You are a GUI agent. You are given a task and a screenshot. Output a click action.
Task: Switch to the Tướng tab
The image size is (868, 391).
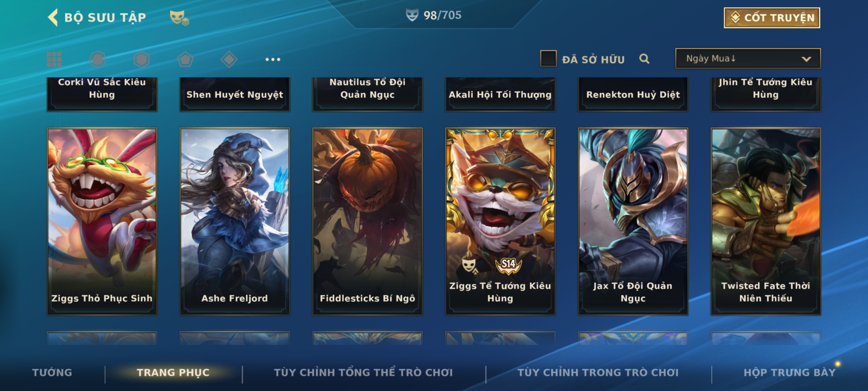click(x=52, y=373)
